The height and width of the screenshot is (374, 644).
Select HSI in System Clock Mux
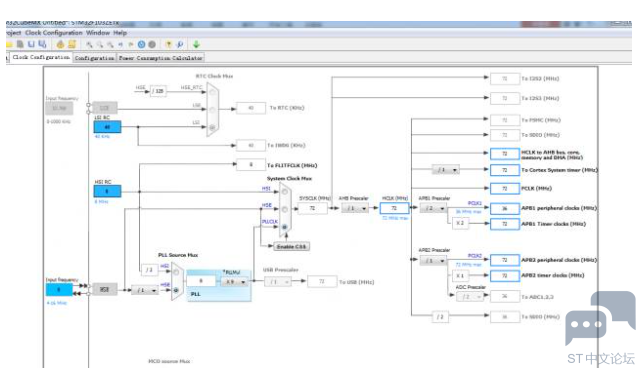pyautogui.click(x=285, y=192)
